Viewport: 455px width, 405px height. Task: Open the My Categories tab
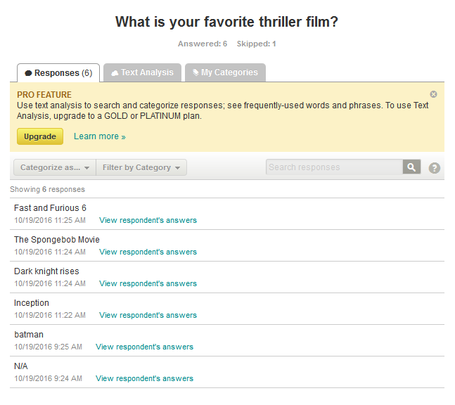(225, 72)
